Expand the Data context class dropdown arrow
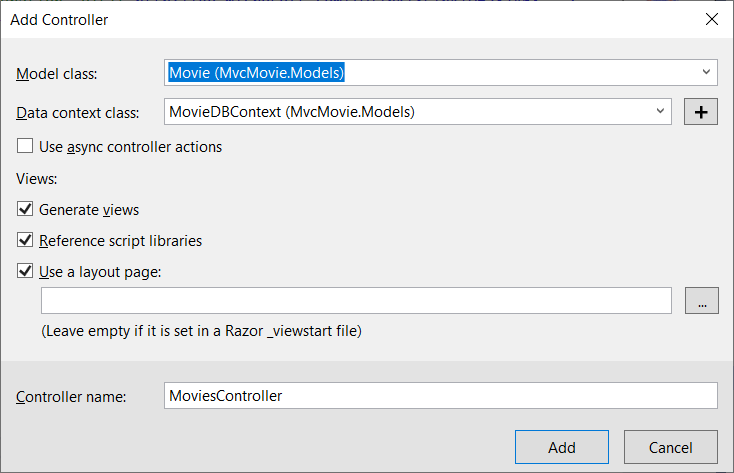This screenshot has height=473, width=734. point(660,112)
